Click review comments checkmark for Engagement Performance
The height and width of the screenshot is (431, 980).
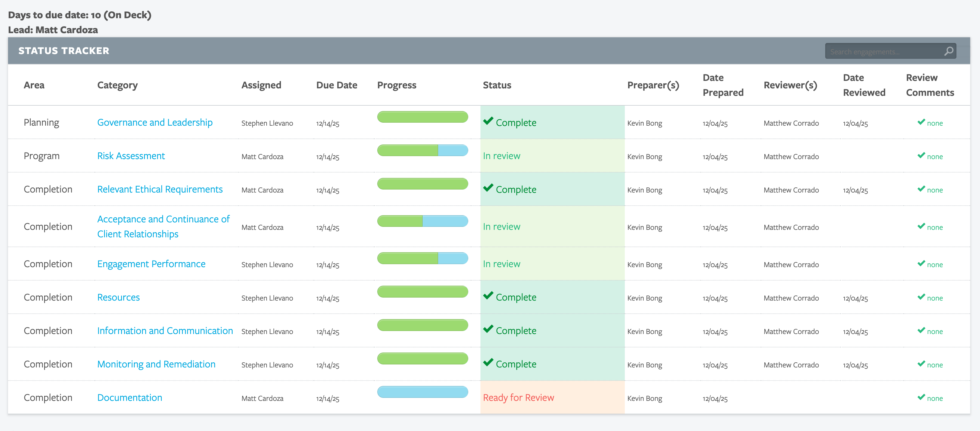point(921,264)
